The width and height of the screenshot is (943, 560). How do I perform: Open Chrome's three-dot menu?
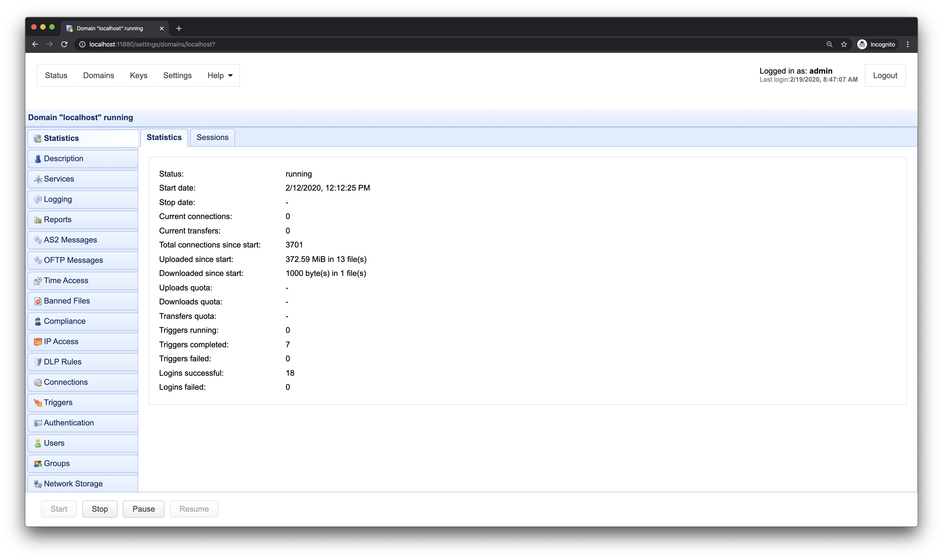pyautogui.click(x=908, y=44)
